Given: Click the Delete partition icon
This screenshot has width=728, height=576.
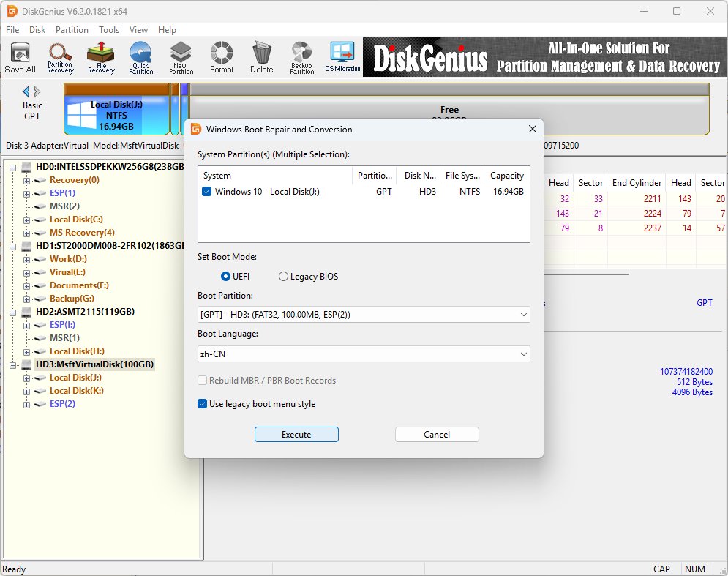Looking at the screenshot, I should [262, 58].
